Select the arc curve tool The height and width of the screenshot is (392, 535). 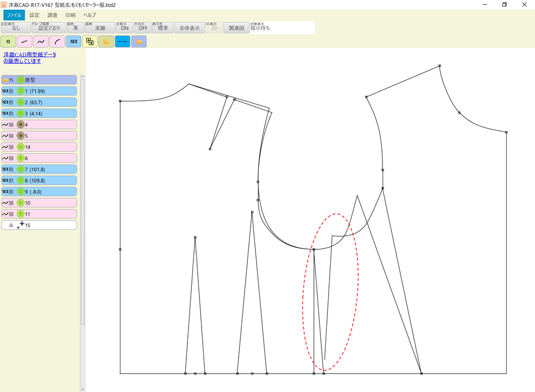(x=56, y=41)
